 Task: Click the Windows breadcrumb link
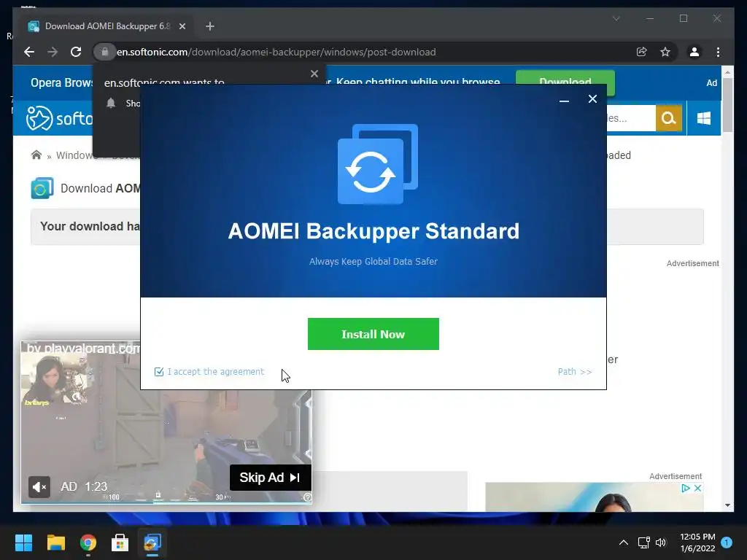pos(76,155)
